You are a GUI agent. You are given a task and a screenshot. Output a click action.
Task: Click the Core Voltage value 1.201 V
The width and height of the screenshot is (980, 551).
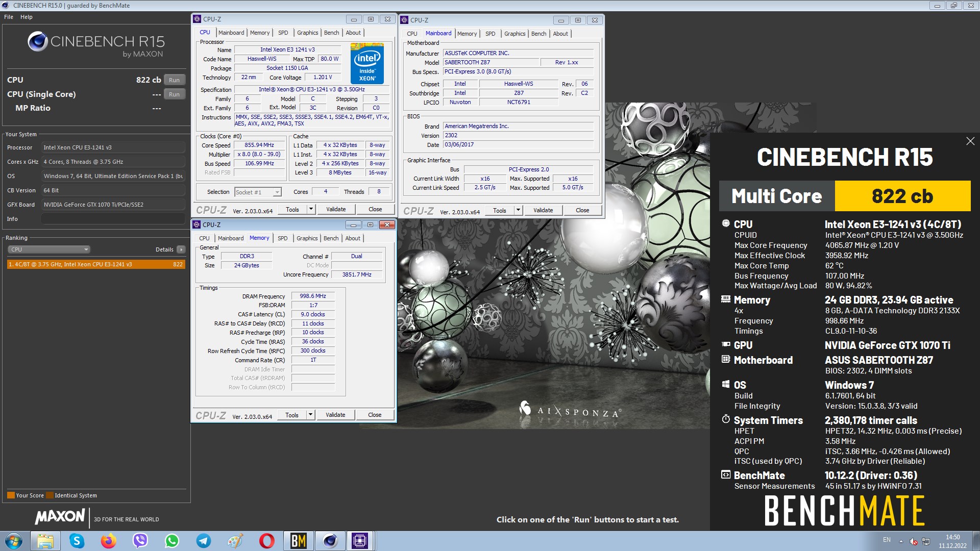[x=323, y=77]
